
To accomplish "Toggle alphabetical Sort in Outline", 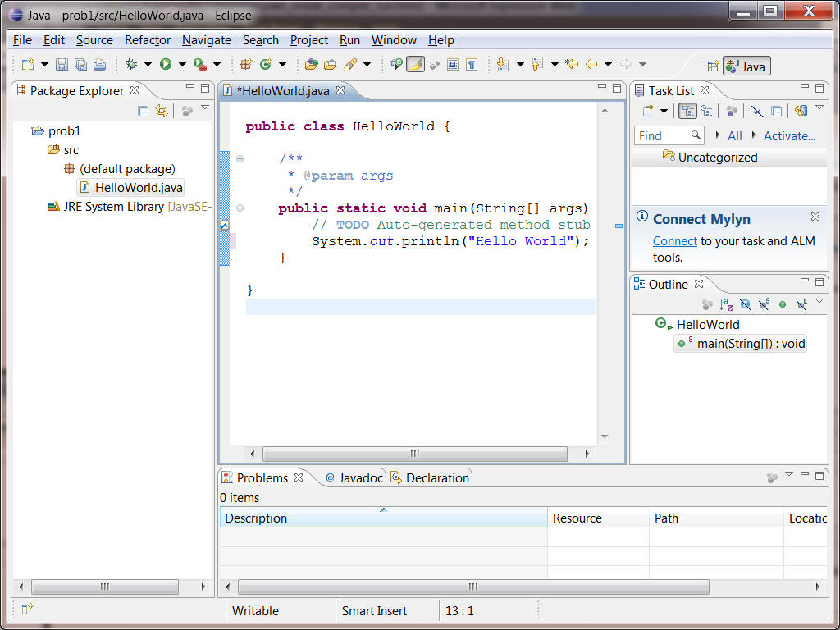I will [x=726, y=304].
